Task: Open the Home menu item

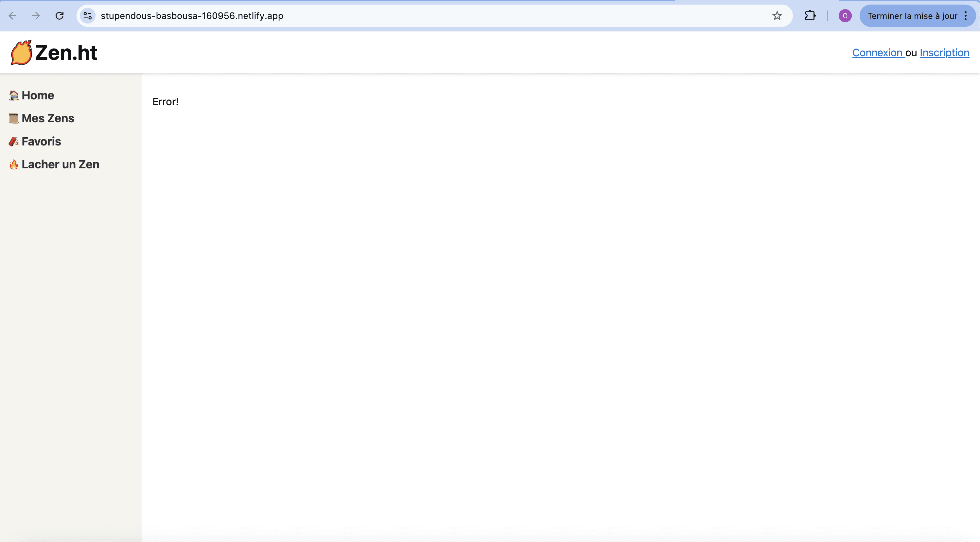Action: click(x=38, y=95)
